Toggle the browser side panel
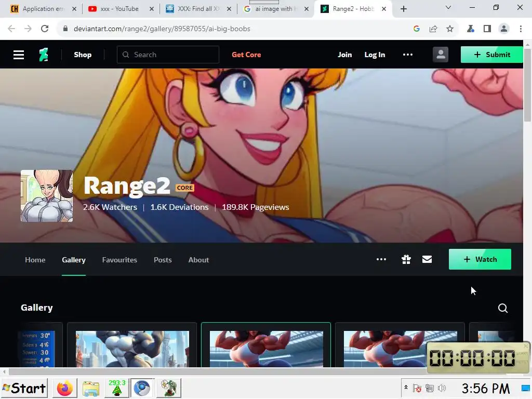The width and height of the screenshot is (532, 399). point(487,29)
